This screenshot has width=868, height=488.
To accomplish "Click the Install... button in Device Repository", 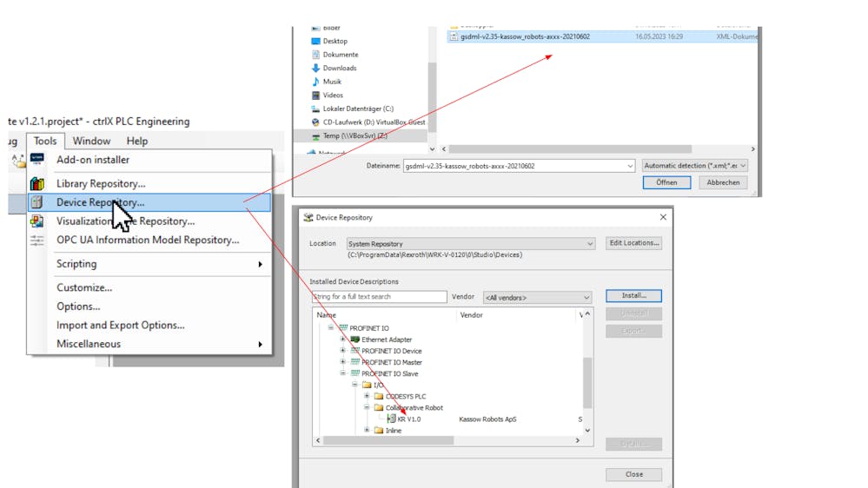I will tap(633, 295).
